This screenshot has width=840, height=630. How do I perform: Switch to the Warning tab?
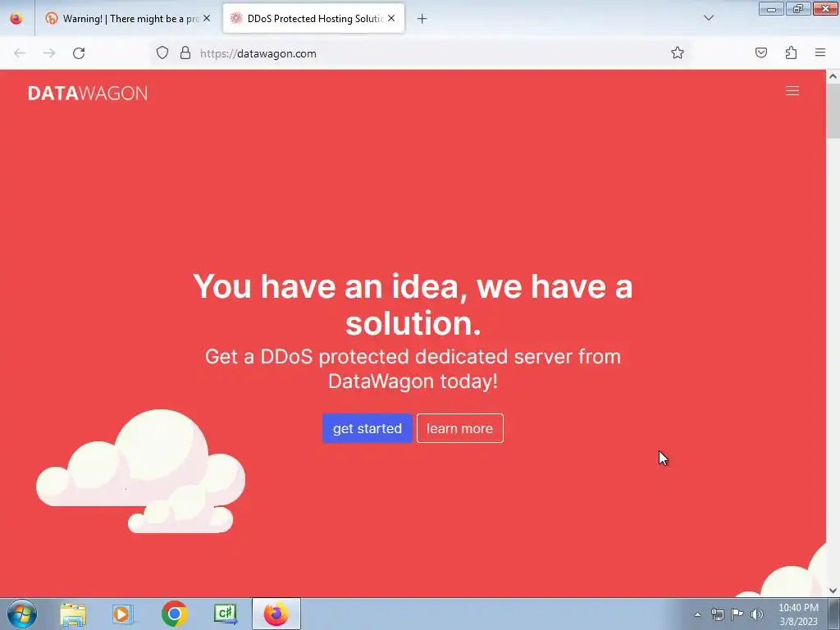[128, 19]
